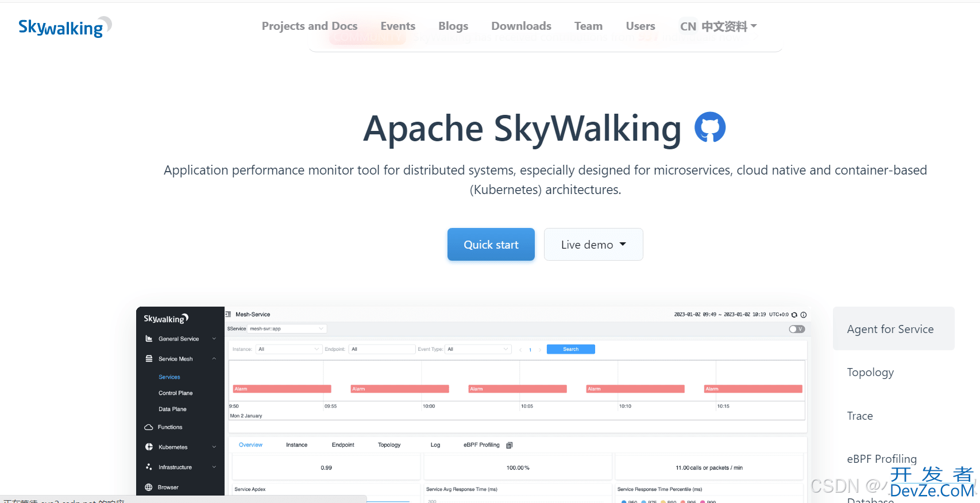Screen dimensions: 980x503
Task: Click the SkyWalking logo in the dashboard sidebar
Action: 166,319
